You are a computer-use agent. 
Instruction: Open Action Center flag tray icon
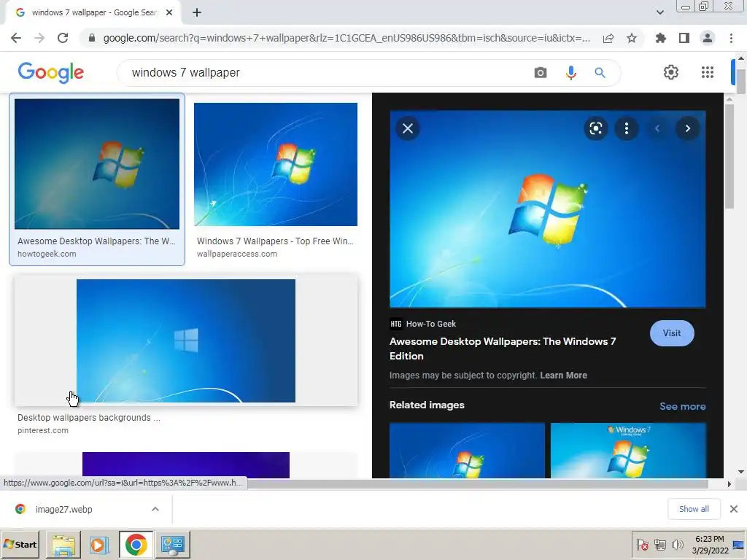pos(642,544)
